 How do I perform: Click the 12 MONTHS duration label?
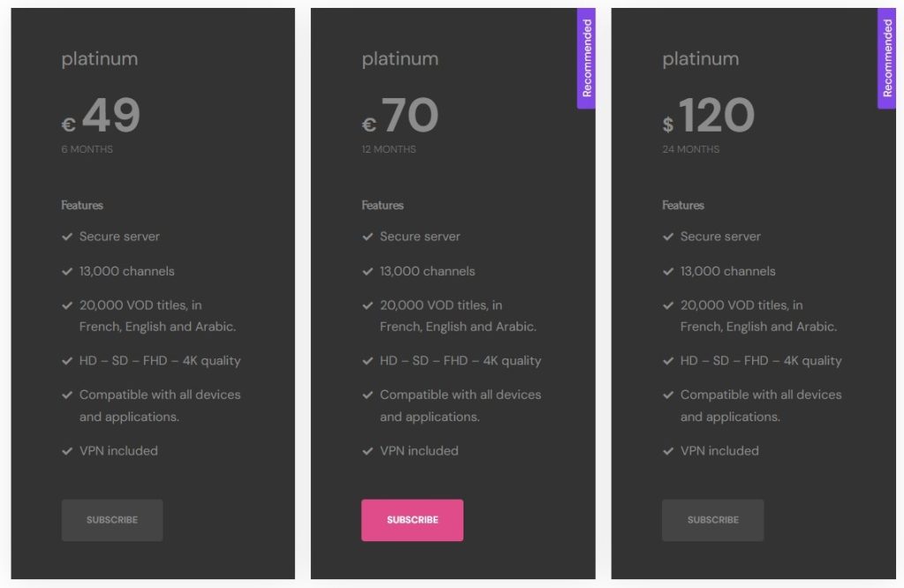(x=388, y=149)
